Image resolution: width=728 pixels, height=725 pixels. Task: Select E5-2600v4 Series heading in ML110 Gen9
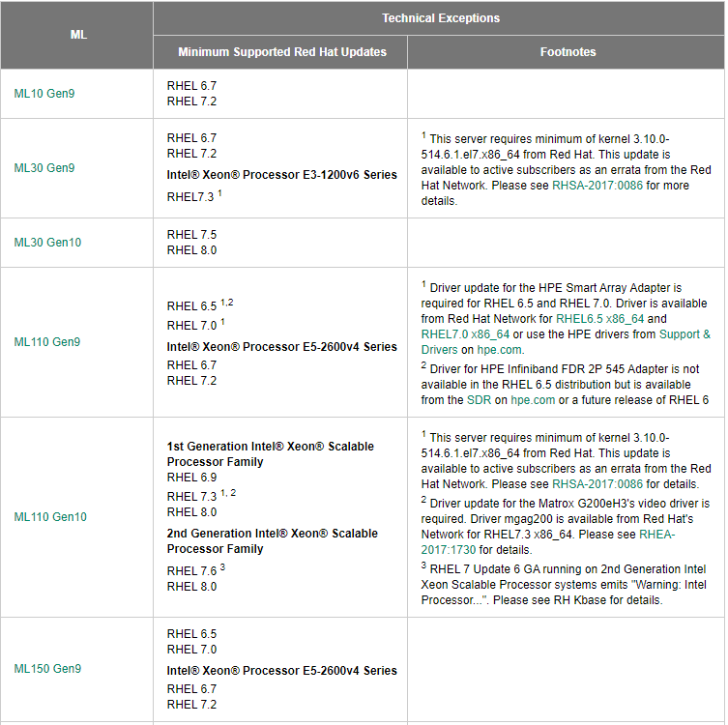coord(281,347)
